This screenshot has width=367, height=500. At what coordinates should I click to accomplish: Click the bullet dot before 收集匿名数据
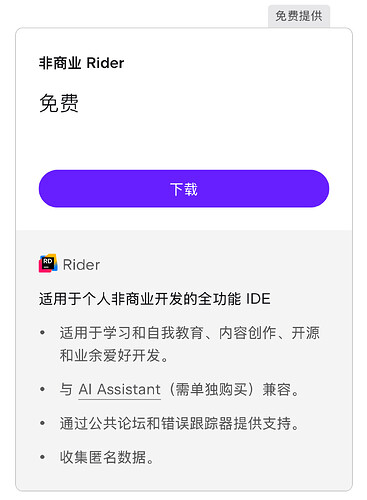pyautogui.click(x=42, y=457)
